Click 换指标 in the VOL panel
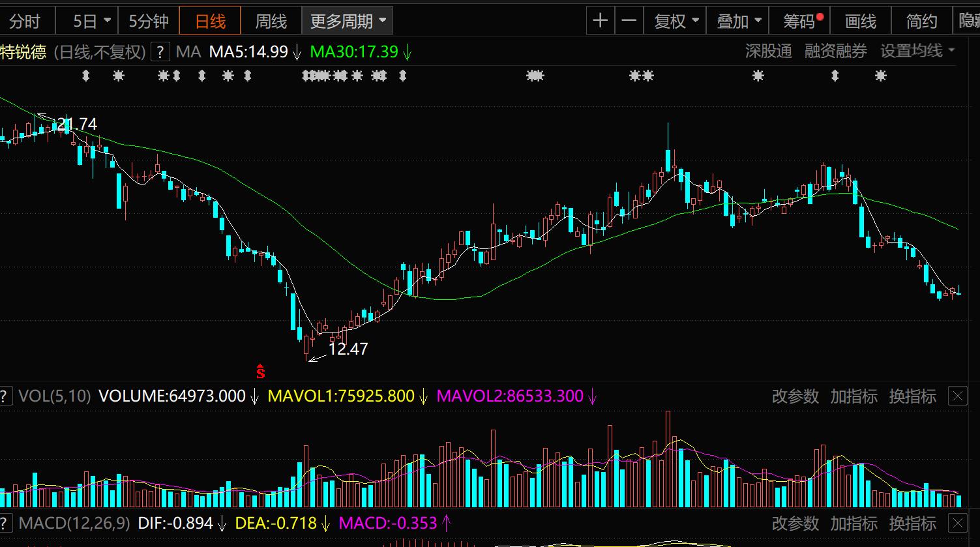The width and height of the screenshot is (980, 547). coord(912,396)
